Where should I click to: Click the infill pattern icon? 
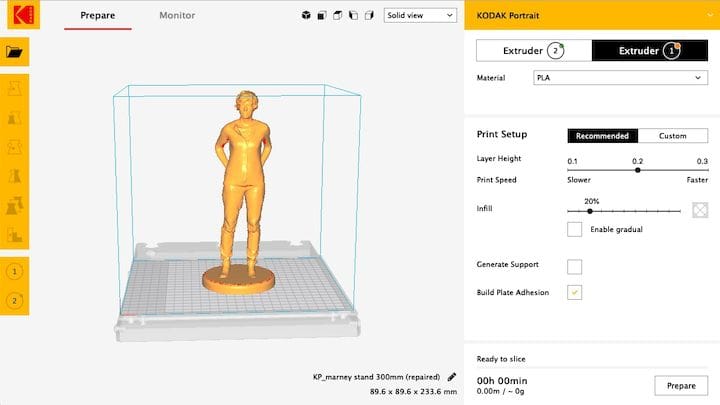(x=701, y=211)
